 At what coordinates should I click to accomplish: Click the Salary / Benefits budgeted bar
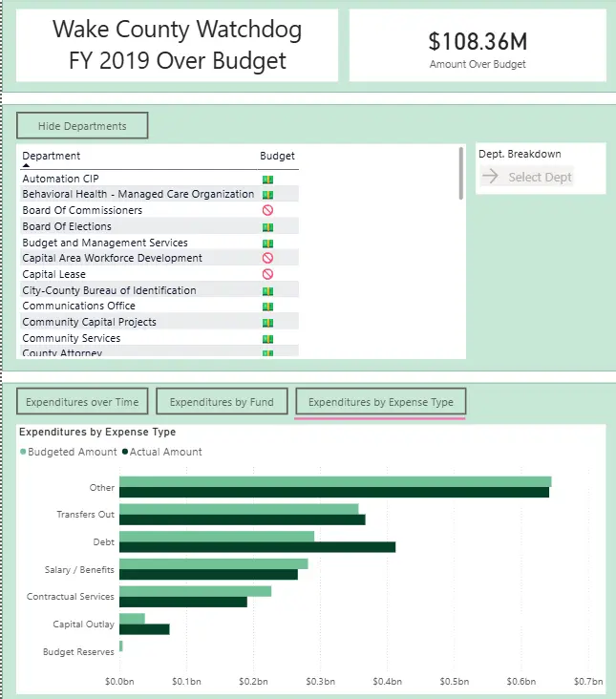tap(214, 564)
